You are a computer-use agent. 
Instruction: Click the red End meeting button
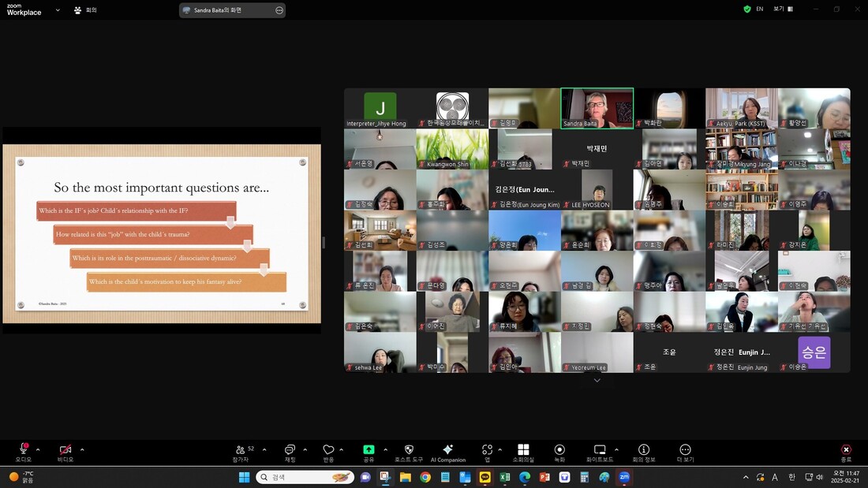click(846, 450)
